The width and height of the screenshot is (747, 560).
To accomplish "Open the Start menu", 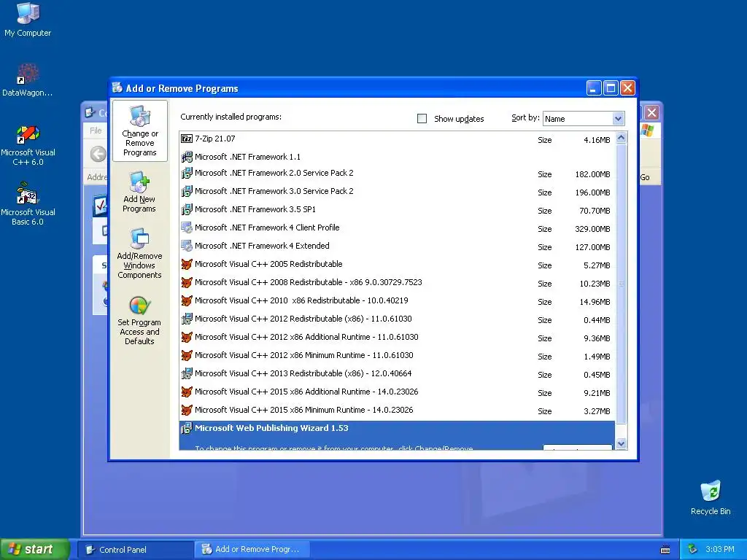I will coord(34,550).
